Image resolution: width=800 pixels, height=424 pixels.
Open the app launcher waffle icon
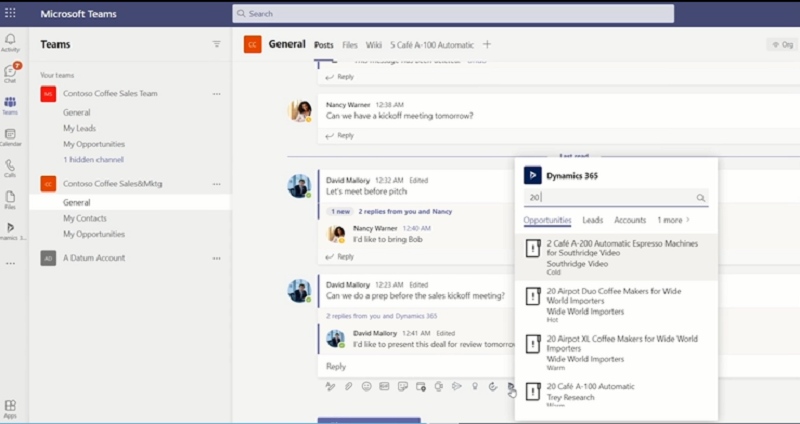click(x=10, y=13)
